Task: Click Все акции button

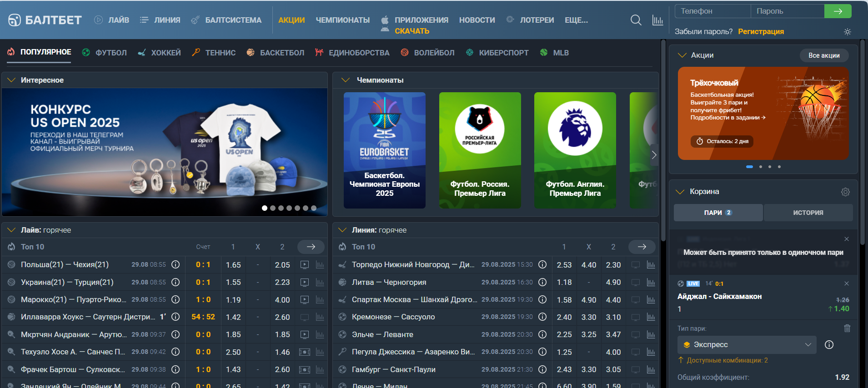Action: [824, 55]
